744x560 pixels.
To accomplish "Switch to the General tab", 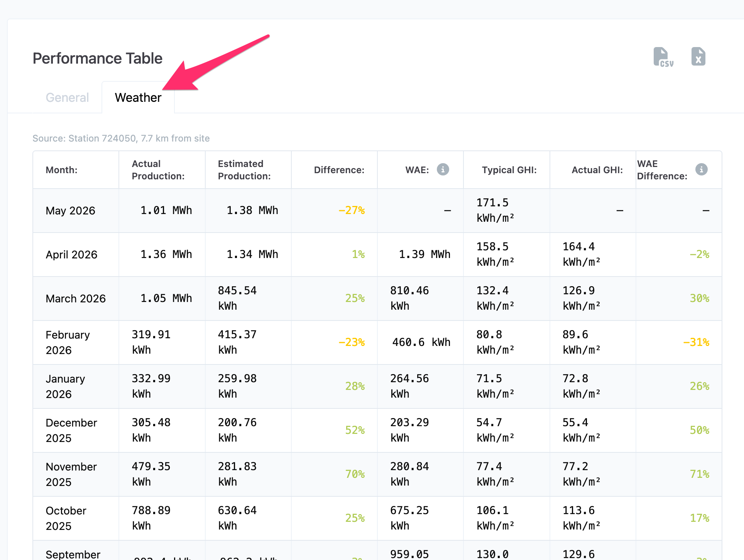I will pyautogui.click(x=67, y=98).
